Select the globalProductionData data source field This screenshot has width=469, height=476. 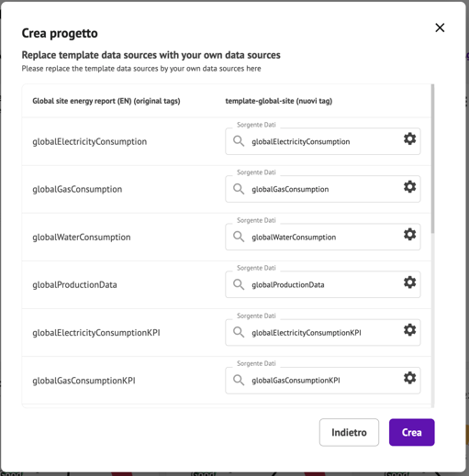coord(323,284)
